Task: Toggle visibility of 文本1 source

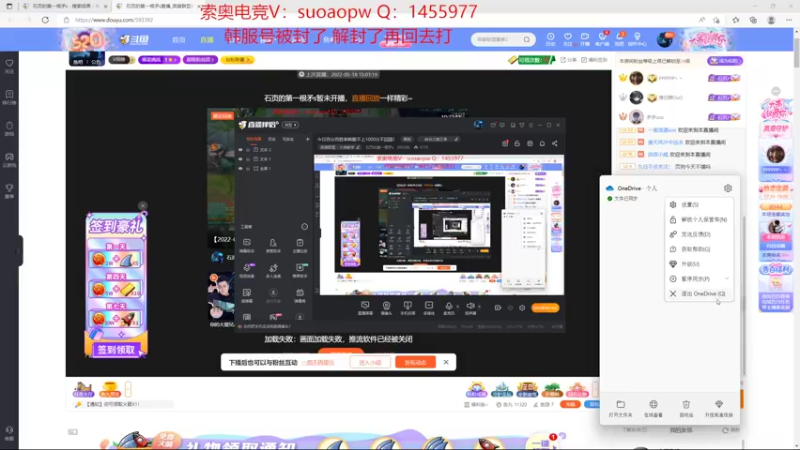Action: click(x=240, y=159)
